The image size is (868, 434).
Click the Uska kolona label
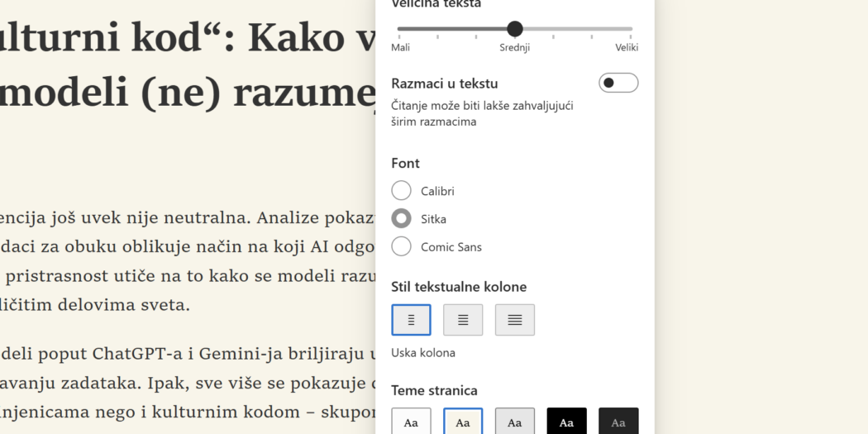423,353
